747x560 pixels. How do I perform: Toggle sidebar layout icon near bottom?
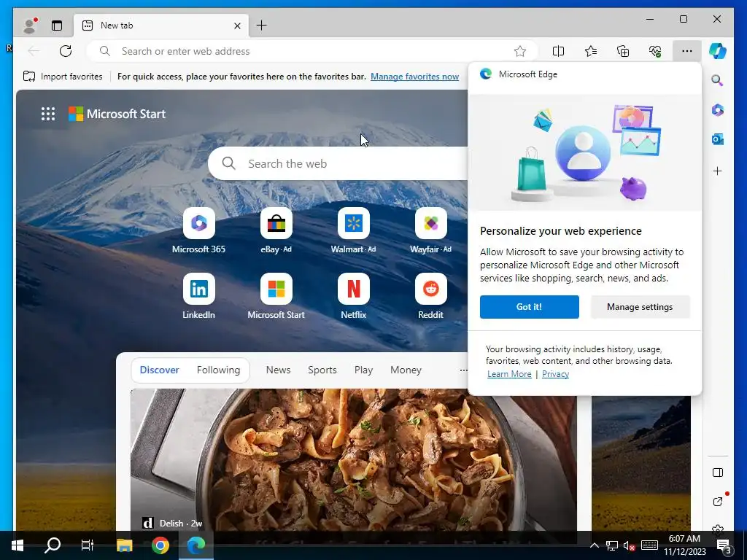tap(718, 472)
